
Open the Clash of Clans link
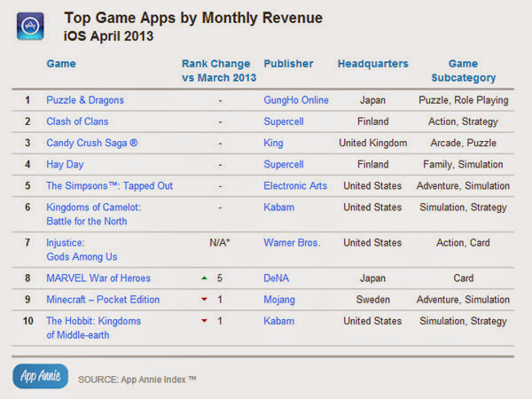point(77,121)
